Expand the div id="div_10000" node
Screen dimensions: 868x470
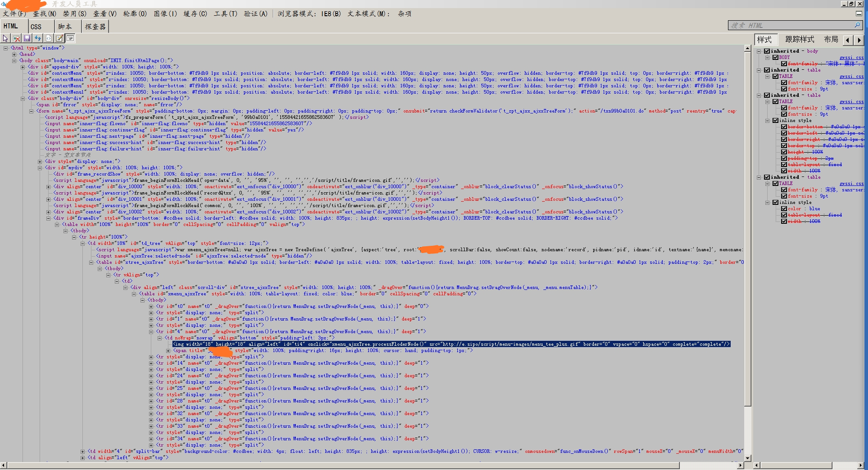pos(49,186)
